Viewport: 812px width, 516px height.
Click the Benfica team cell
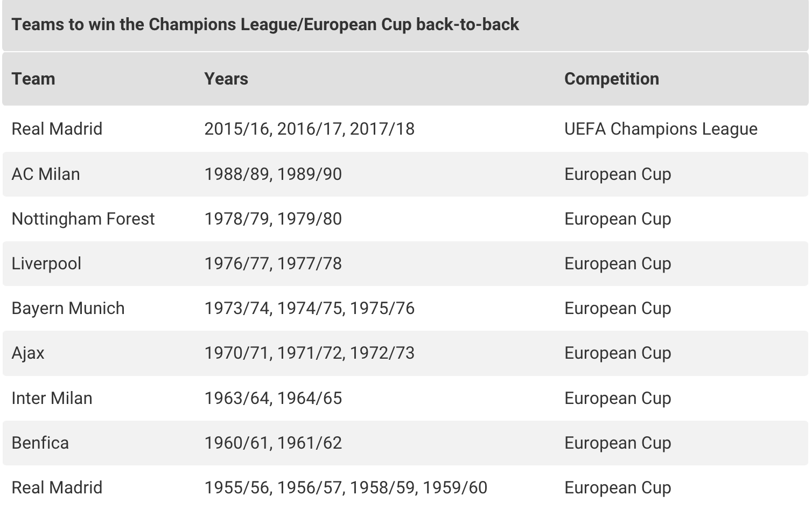[x=40, y=443]
